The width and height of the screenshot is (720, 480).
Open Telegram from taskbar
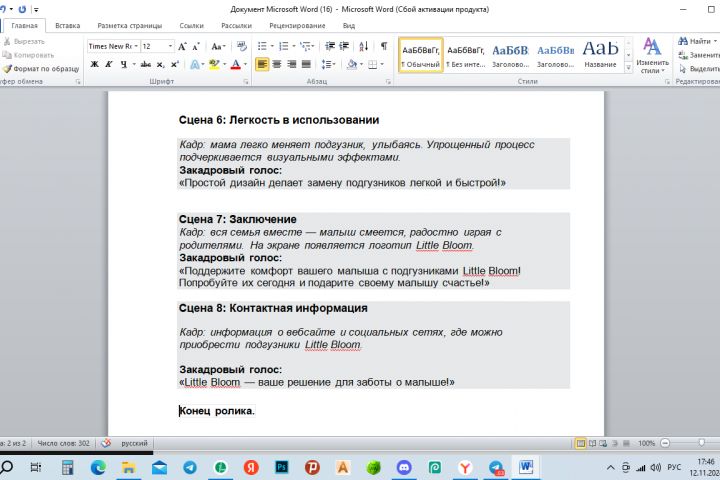190,468
